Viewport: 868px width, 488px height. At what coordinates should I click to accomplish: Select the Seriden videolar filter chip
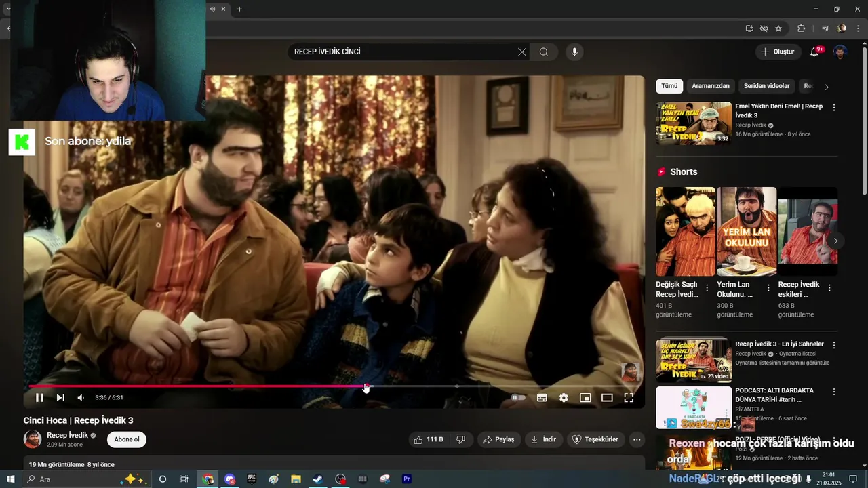[766, 86]
